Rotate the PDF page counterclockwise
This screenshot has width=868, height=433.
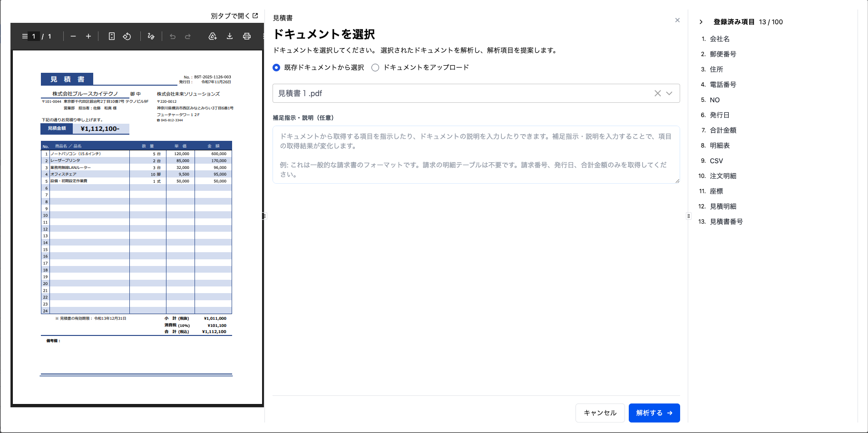click(127, 36)
